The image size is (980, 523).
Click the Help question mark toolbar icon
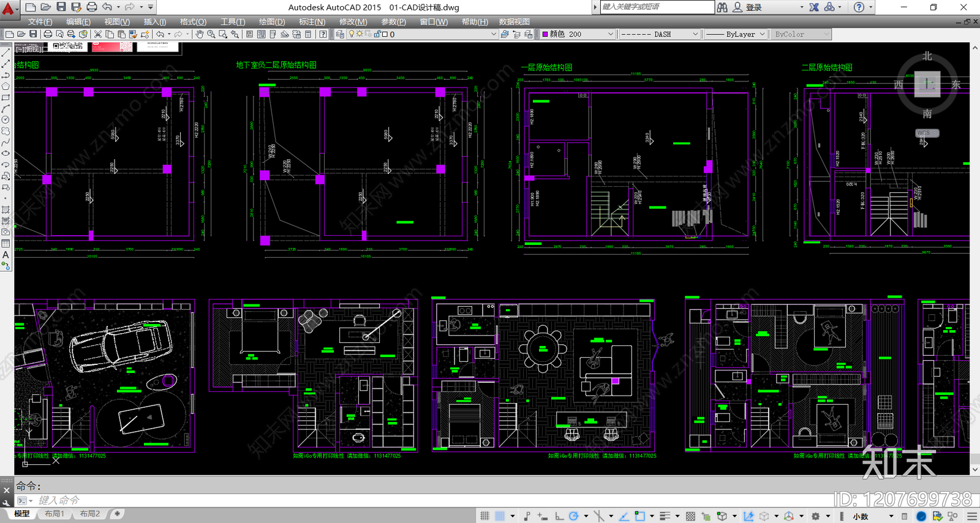[x=323, y=34]
